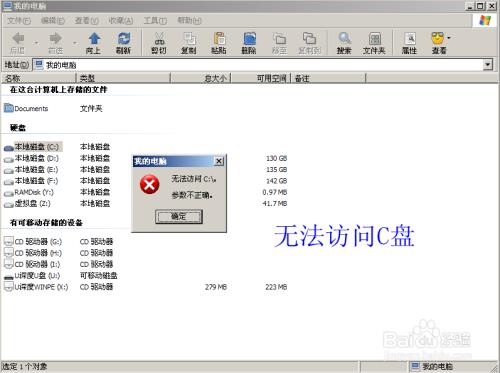The width and height of the screenshot is (500, 373).
Task: Sort by 名称 column header
Action: (x=39, y=78)
